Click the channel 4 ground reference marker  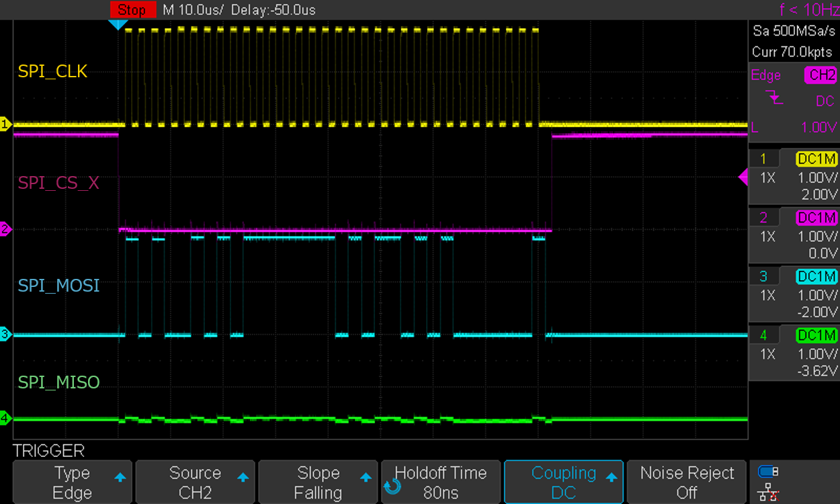point(5,417)
